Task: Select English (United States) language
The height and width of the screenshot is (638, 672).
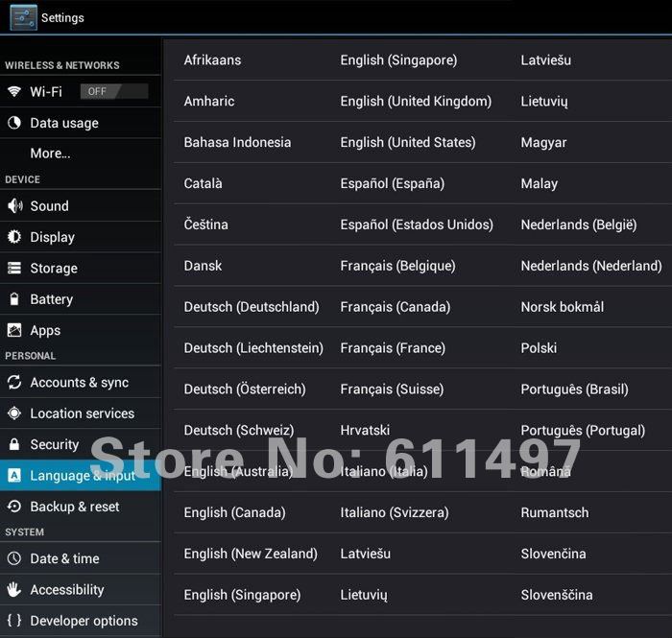Action: coord(408,143)
